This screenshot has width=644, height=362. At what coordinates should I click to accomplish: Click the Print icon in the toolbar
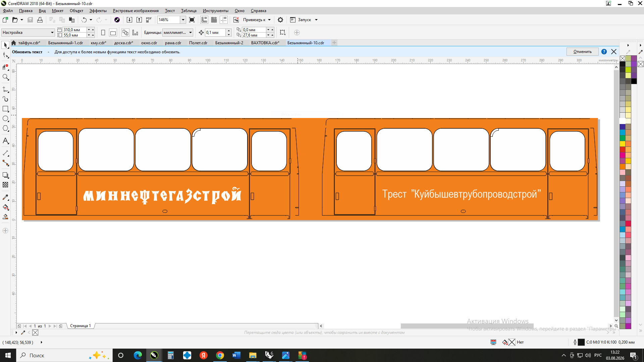point(40,20)
